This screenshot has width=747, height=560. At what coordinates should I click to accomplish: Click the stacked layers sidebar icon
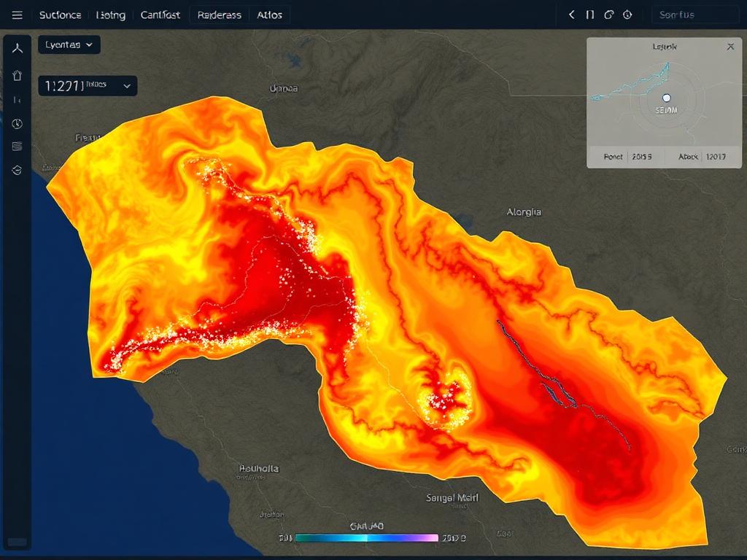(x=18, y=146)
